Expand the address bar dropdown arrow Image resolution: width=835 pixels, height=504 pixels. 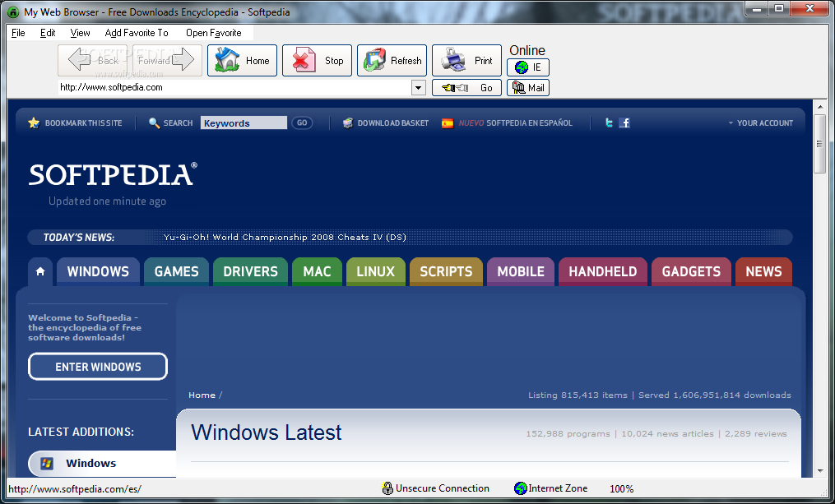pos(419,87)
